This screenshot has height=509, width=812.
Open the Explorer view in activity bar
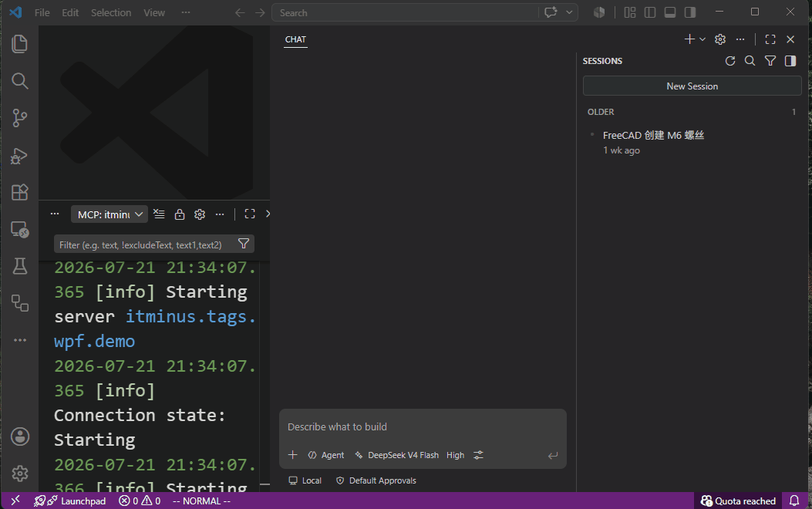[20, 44]
